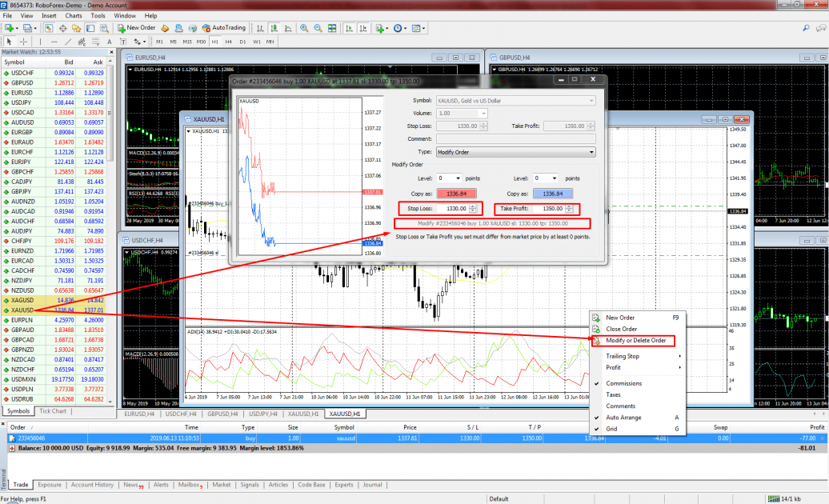This screenshot has width=829, height=504.
Task: Click the Modify #233456046 order button
Action: 492,223
